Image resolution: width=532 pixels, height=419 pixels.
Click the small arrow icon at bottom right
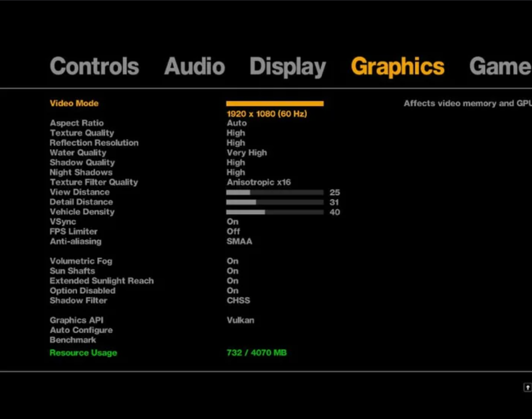point(527,387)
